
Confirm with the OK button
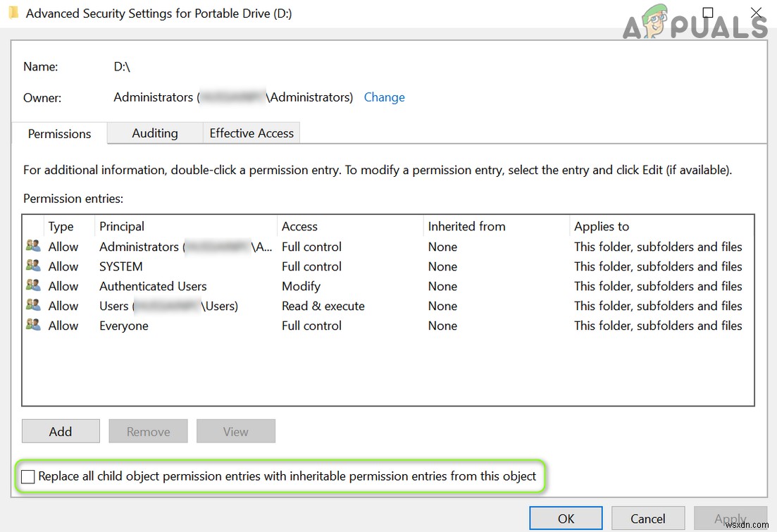[x=566, y=519]
